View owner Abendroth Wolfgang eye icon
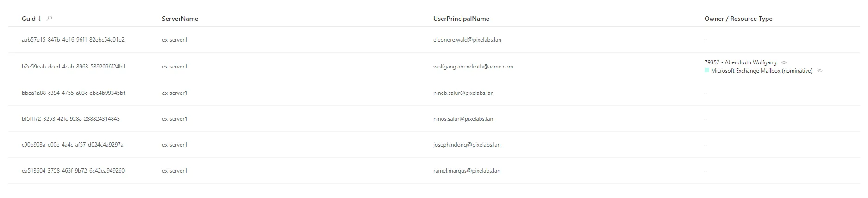 coord(784,62)
